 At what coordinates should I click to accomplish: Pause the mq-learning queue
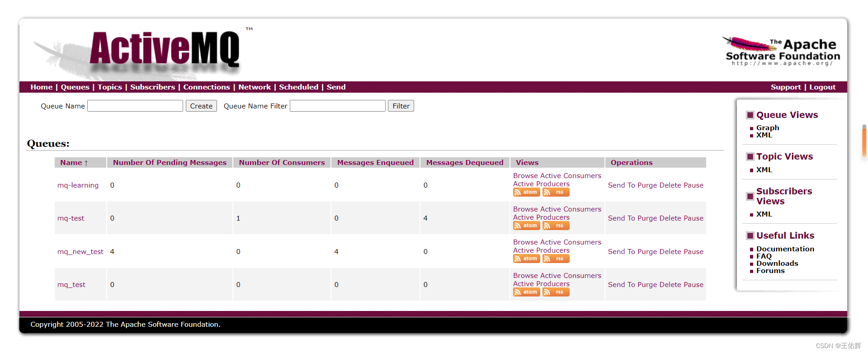pos(693,185)
